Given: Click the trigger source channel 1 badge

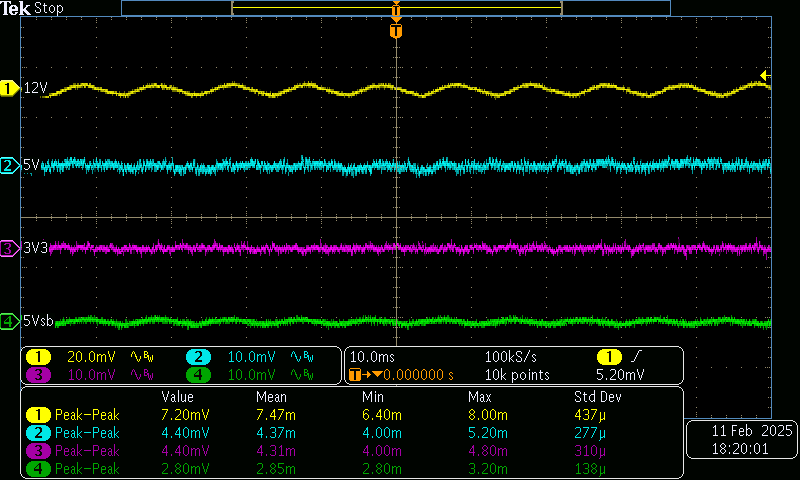Looking at the screenshot, I should [609, 357].
